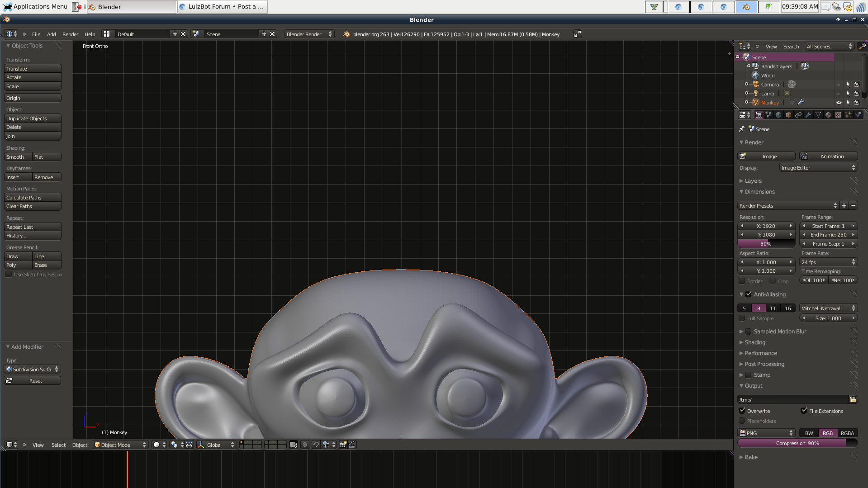Open Physics properties tab icon
868x488 pixels.
pos(858,115)
